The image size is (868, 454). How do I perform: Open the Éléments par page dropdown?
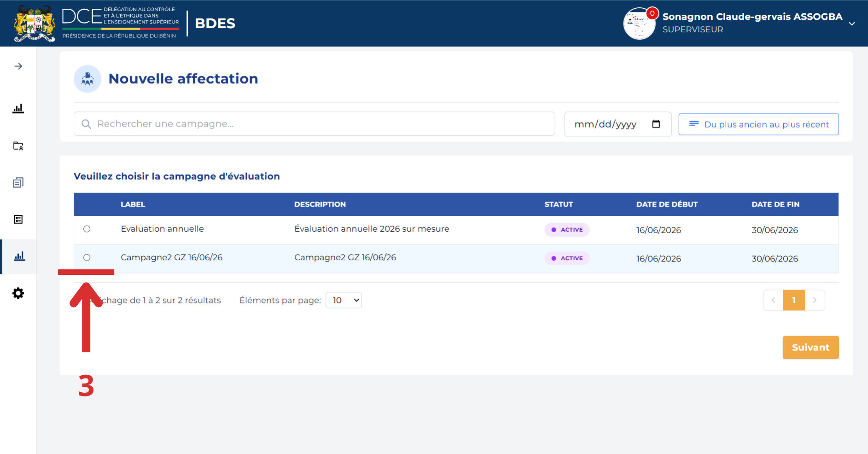pos(344,300)
